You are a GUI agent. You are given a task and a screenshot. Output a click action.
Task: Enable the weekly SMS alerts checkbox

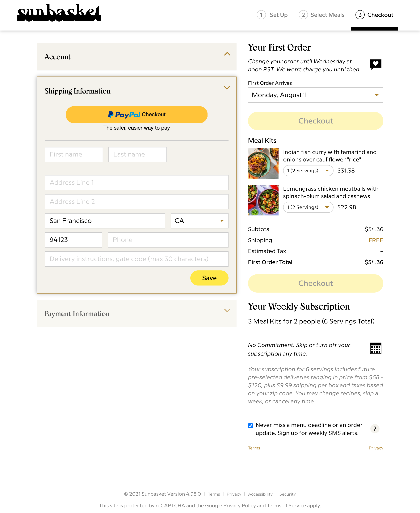point(250,426)
